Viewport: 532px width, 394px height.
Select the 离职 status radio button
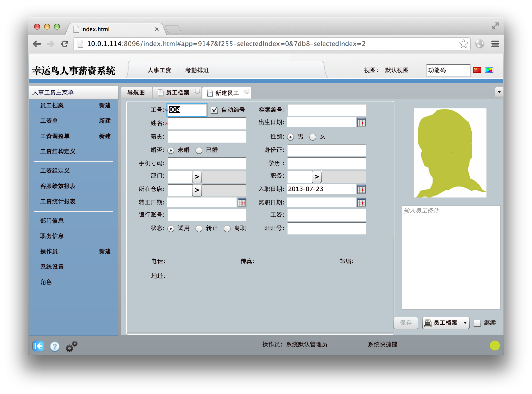(227, 228)
